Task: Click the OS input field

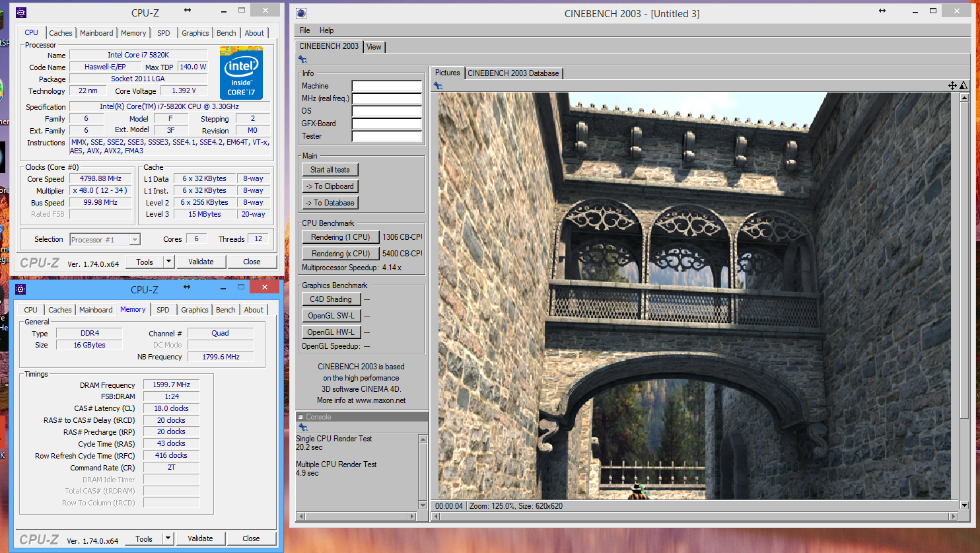Action: click(x=386, y=111)
